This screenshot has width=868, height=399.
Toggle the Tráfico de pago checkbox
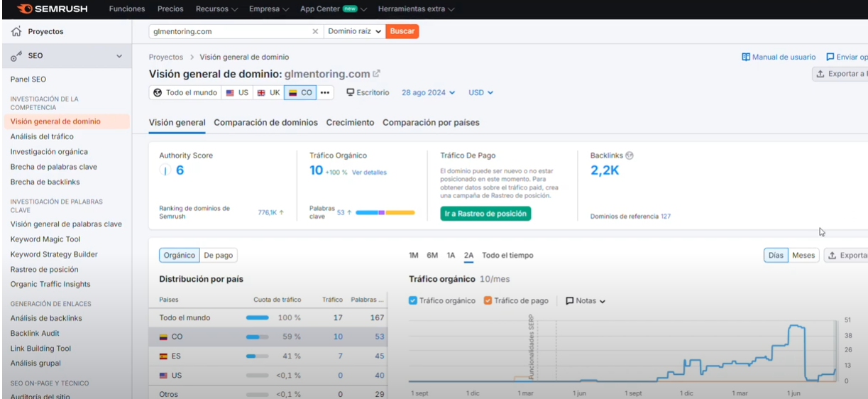488,300
